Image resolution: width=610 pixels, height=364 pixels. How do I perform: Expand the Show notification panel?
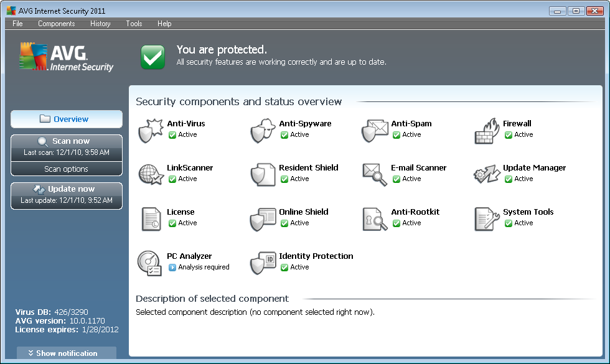[67, 353]
